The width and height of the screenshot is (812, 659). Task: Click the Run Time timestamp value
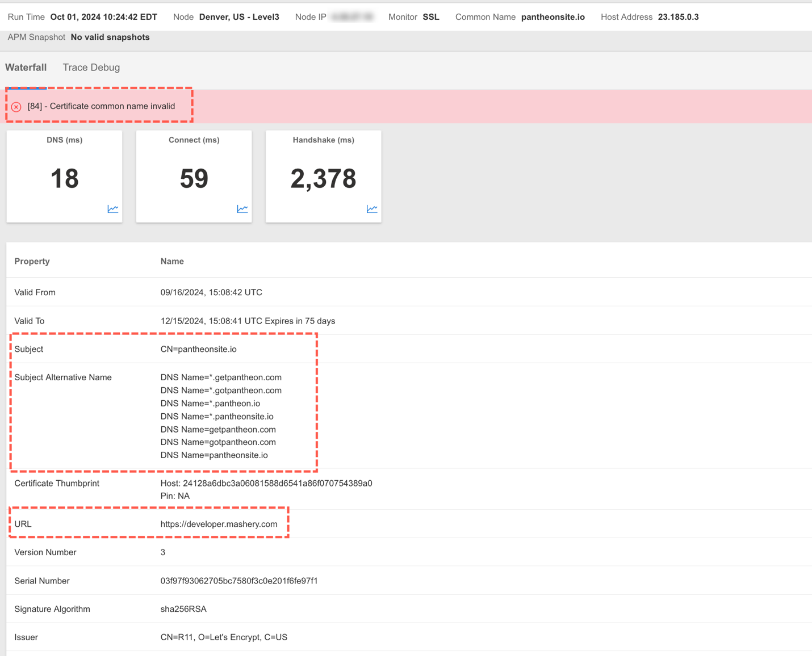(x=104, y=17)
